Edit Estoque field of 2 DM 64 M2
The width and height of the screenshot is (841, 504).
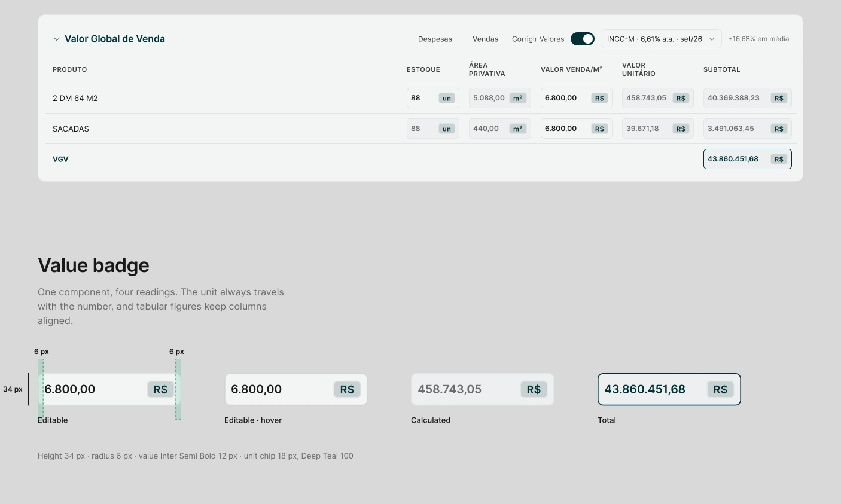coord(433,98)
